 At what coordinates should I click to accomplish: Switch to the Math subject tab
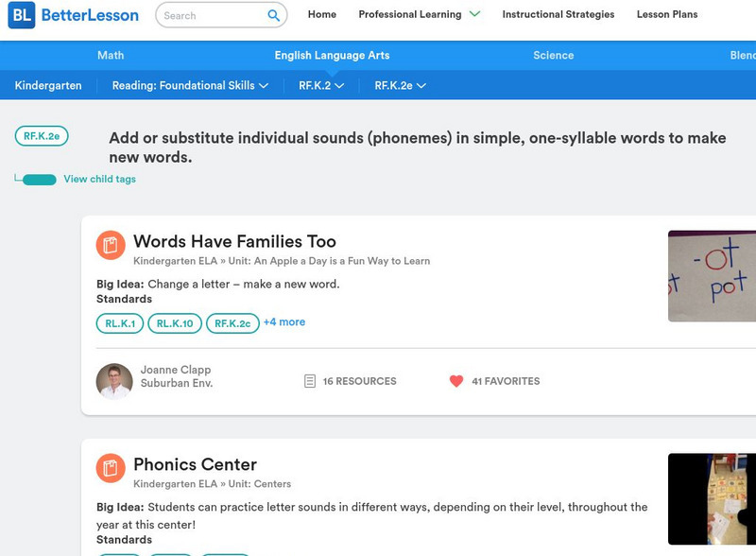[111, 56]
